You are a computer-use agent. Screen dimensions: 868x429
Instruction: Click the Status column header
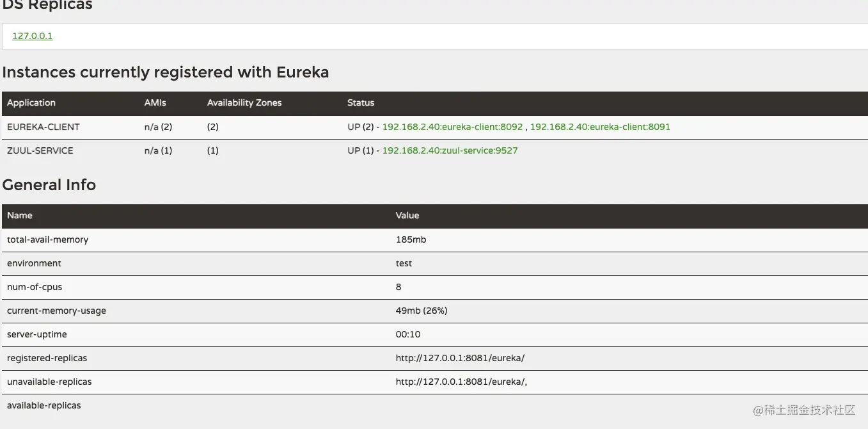click(361, 102)
